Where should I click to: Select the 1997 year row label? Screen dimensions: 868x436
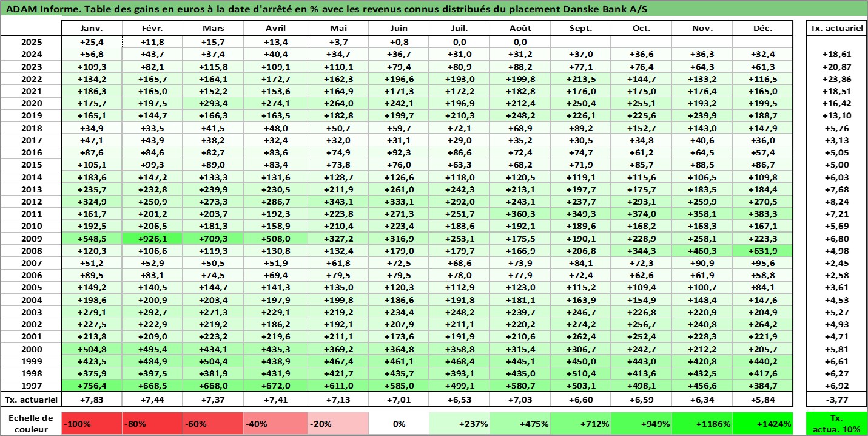tap(31, 386)
